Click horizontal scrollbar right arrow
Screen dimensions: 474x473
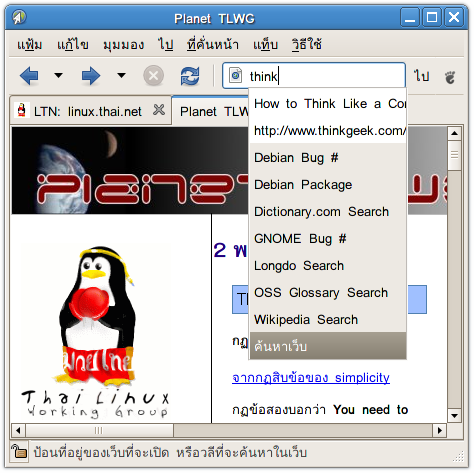point(440,430)
